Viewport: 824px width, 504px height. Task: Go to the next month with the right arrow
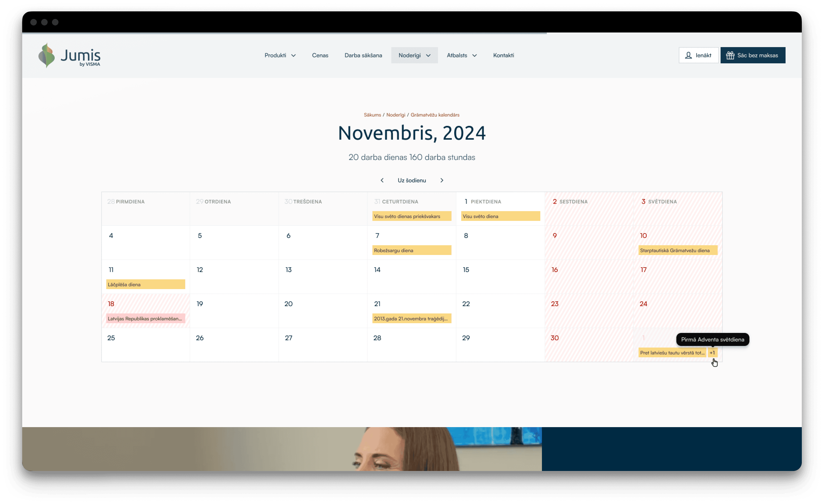(442, 180)
